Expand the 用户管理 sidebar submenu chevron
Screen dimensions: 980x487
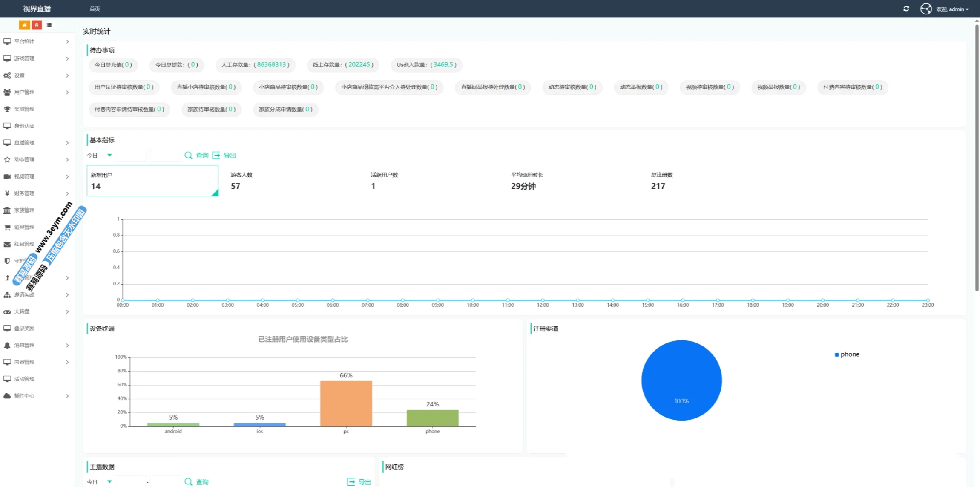coord(67,92)
